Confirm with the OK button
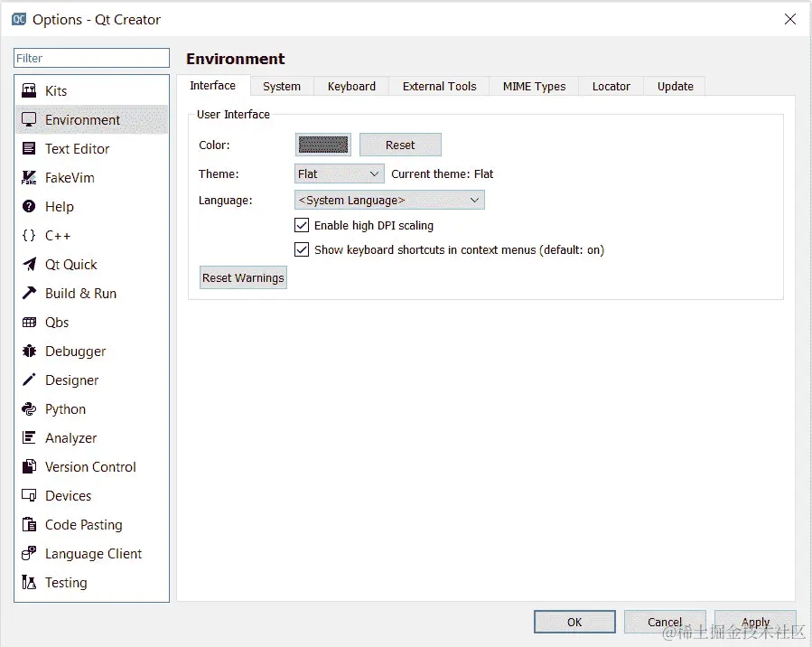Viewport: 812px width, 647px height. [574, 622]
